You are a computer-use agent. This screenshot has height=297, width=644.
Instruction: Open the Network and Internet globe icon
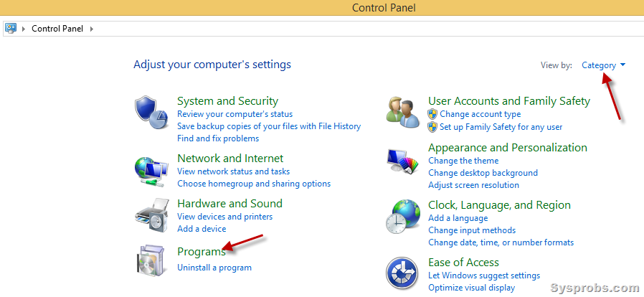(151, 169)
